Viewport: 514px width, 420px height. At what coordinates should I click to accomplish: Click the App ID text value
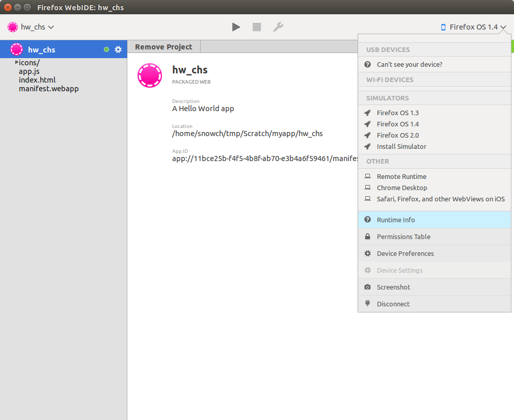click(265, 159)
